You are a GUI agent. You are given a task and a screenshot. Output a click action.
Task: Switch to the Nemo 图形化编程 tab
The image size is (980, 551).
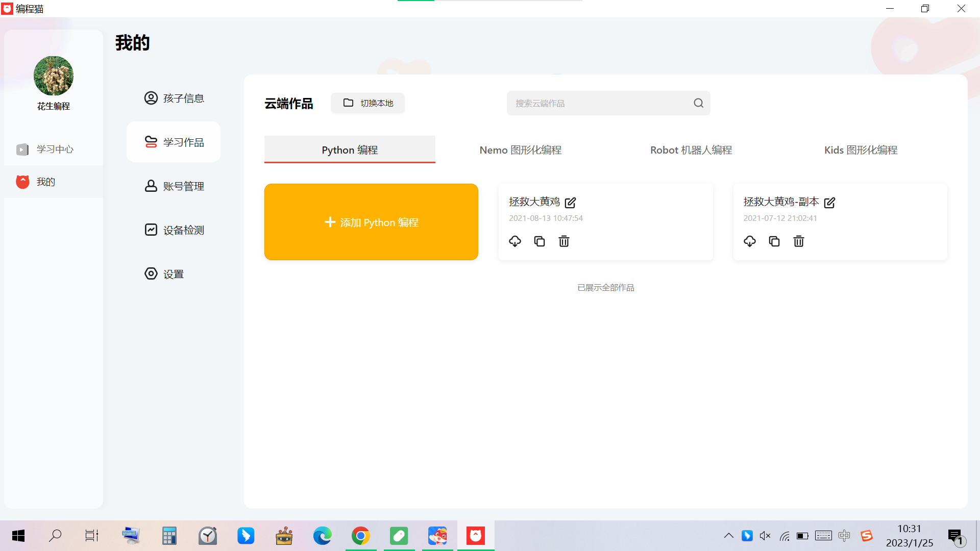pos(521,149)
